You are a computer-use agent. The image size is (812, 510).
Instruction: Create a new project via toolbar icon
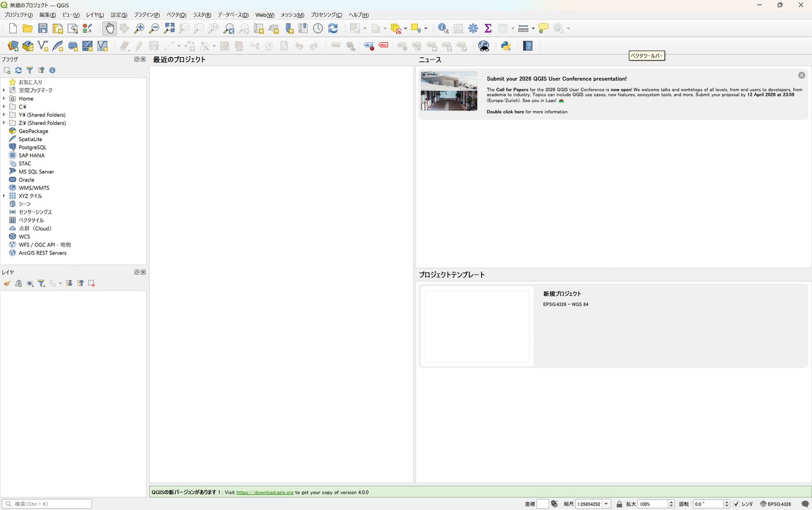[x=13, y=28]
